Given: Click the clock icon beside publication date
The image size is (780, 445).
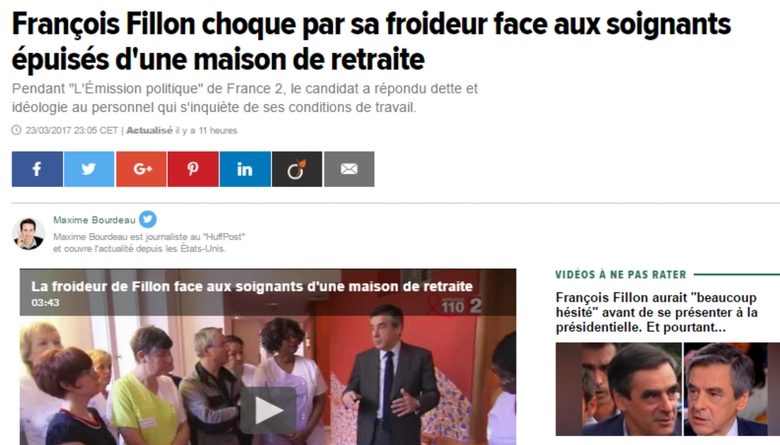Looking at the screenshot, I should click(x=16, y=130).
